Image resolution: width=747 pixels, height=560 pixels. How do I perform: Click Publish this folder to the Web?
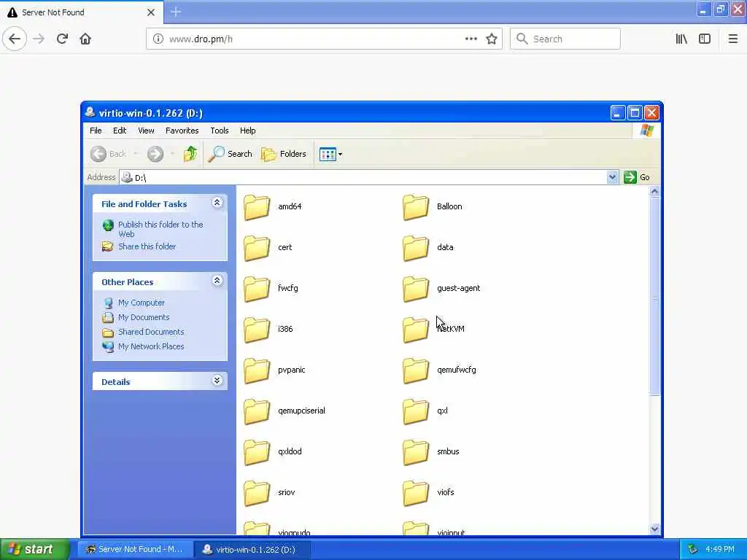(x=160, y=229)
